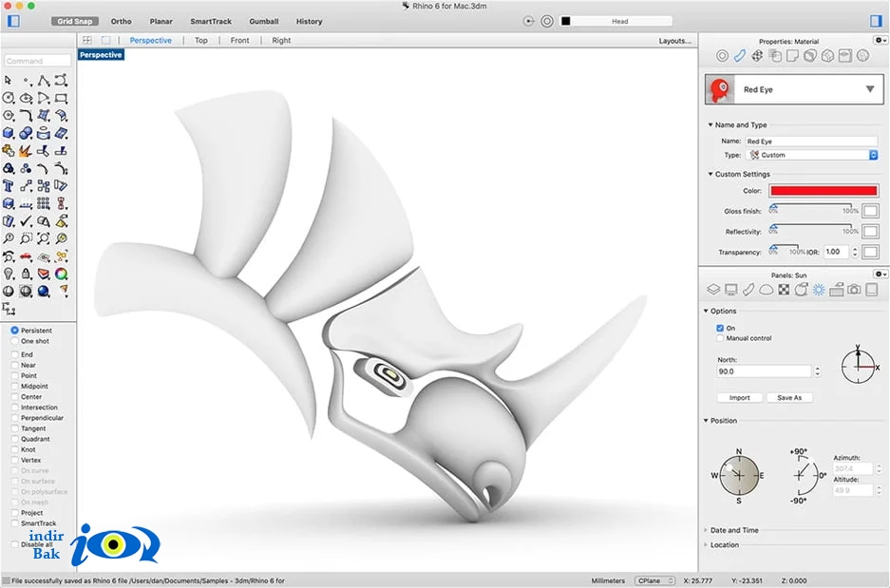Expand the Date and Time section
Viewport: 890px width, 588px height.
click(732, 530)
